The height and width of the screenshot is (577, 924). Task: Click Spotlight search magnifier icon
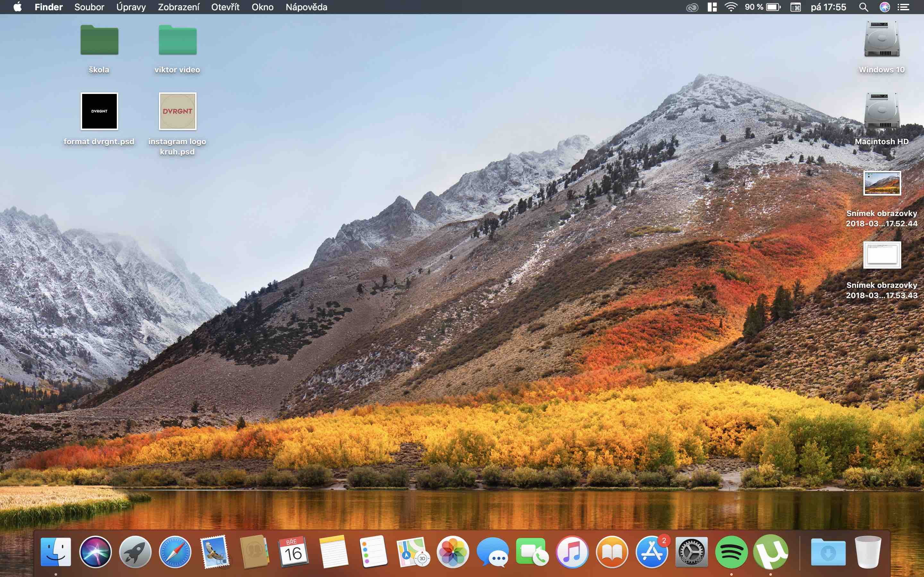click(864, 7)
